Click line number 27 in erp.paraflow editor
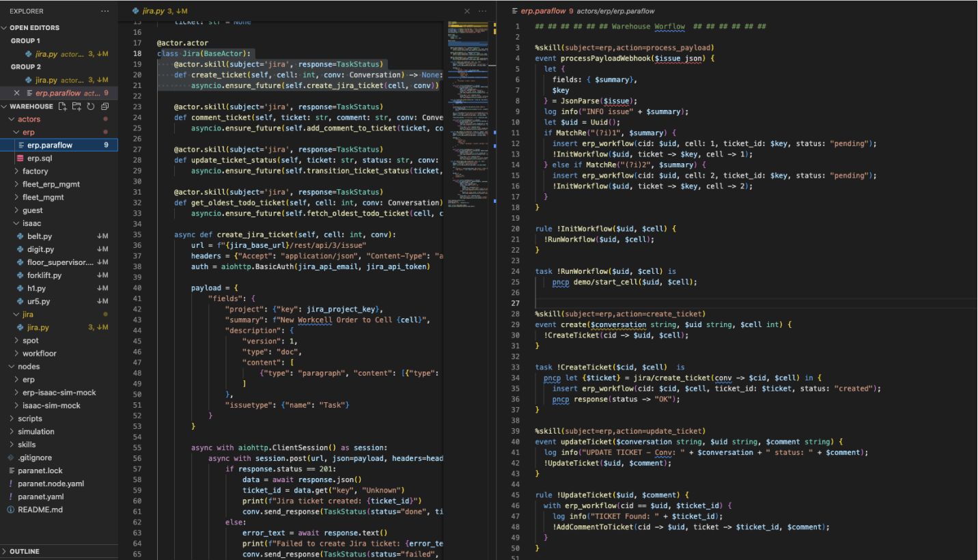Viewport: 978px width, 560px height. tap(517, 303)
